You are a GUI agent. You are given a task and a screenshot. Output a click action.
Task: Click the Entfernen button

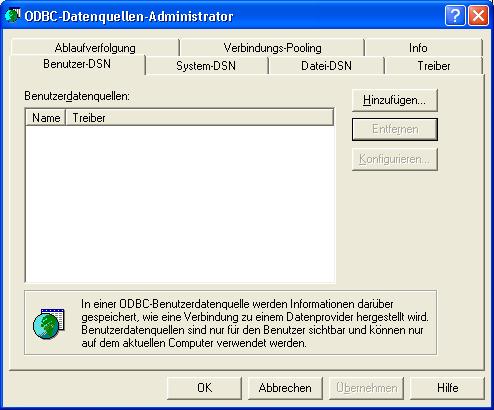click(395, 129)
